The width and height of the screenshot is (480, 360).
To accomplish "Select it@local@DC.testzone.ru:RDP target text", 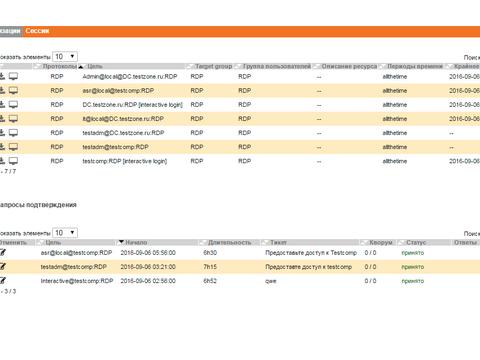I will point(123,119).
